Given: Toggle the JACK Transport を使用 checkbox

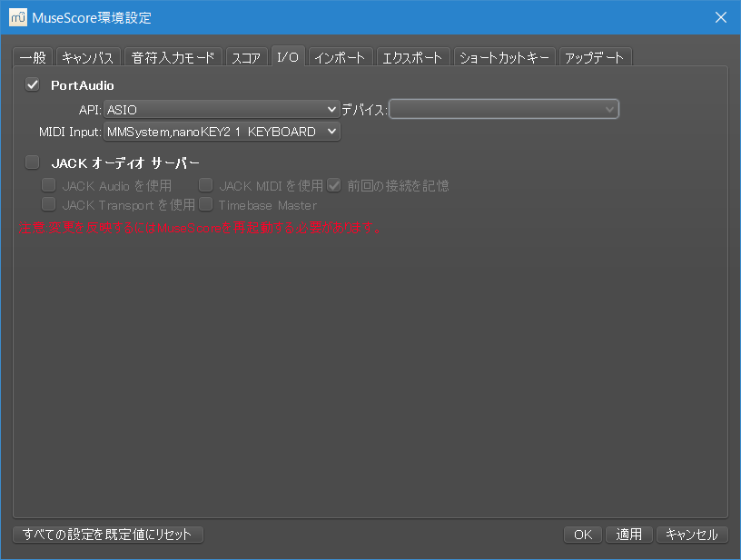Looking at the screenshot, I should tap(49, 204).
